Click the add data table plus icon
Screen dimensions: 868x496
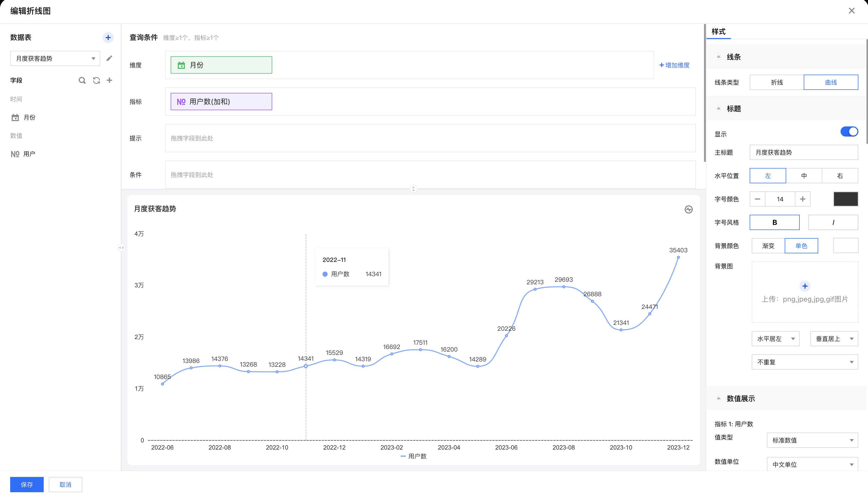[108, 38]
